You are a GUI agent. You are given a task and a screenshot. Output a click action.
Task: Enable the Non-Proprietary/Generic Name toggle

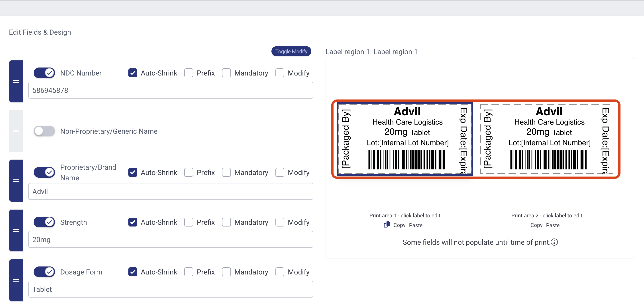pos(44,131)
